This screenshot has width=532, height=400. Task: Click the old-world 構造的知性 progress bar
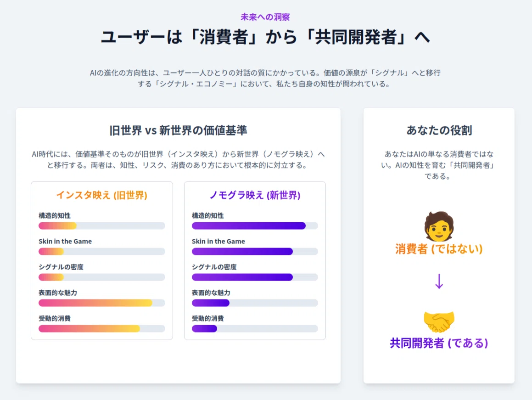[102, 226]
